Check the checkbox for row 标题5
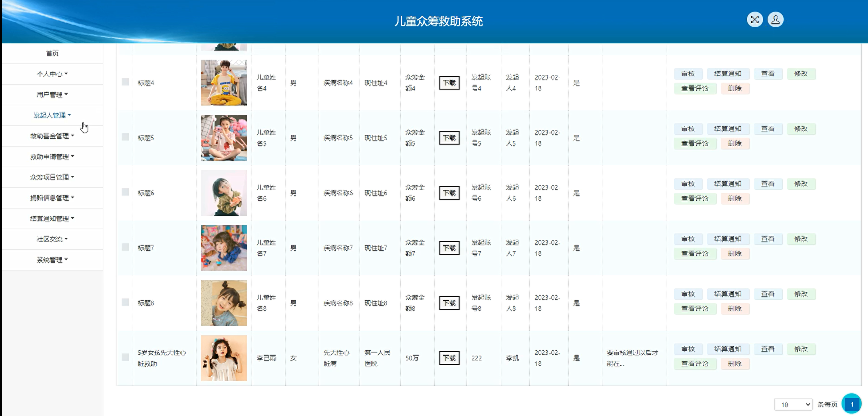 pos(125,137)
